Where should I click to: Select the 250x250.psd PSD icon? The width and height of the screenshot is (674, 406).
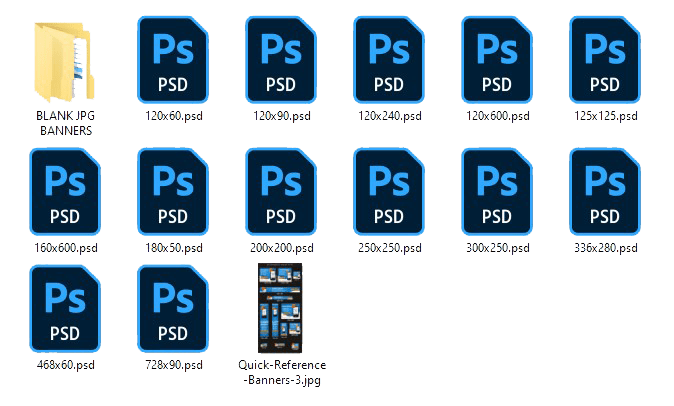pyautogui.click(x=389, y=192)
